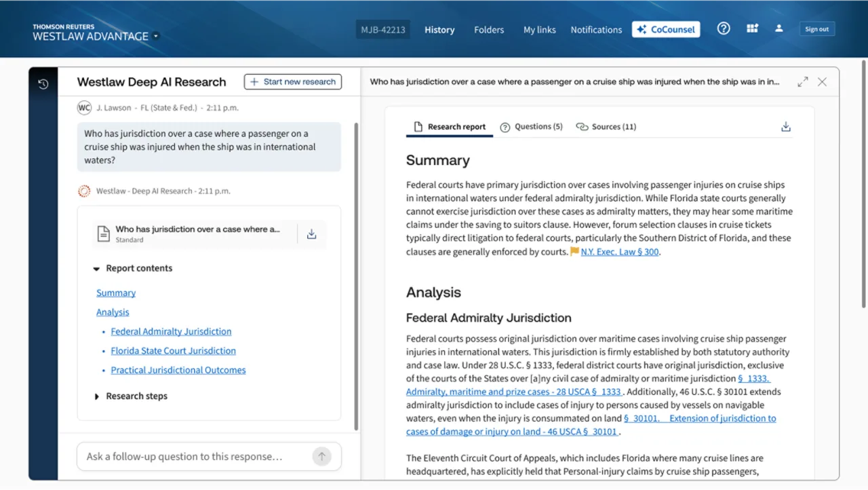Open Folders in top navigation

click(489, 30)
